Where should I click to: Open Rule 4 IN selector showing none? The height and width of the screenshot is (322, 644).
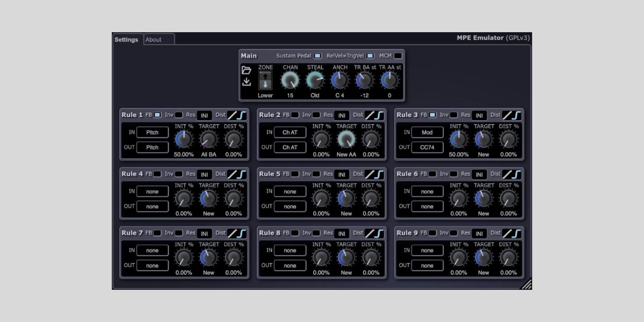[152, 191]
